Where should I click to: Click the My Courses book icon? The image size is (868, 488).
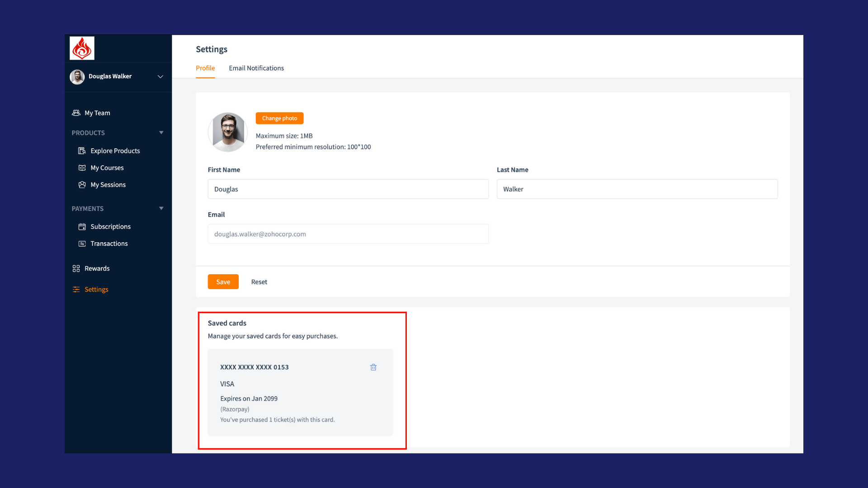click(82, 168)
